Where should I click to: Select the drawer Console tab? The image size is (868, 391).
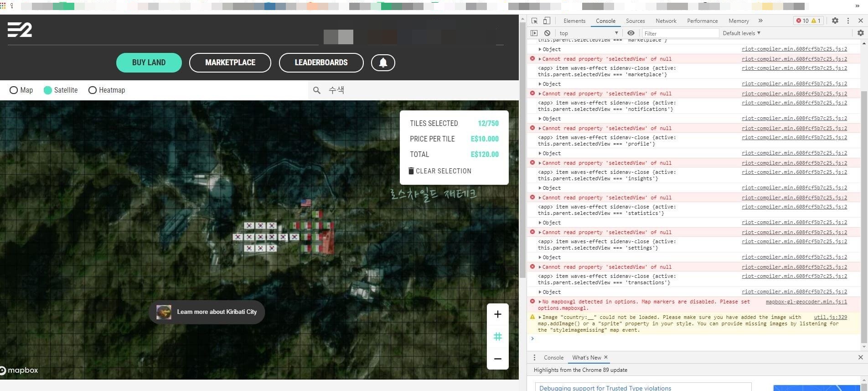553,357
